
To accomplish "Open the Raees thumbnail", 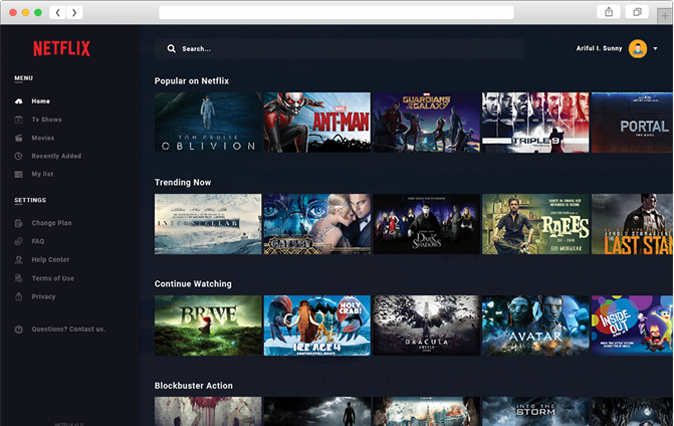I will (x=535, y=224).
